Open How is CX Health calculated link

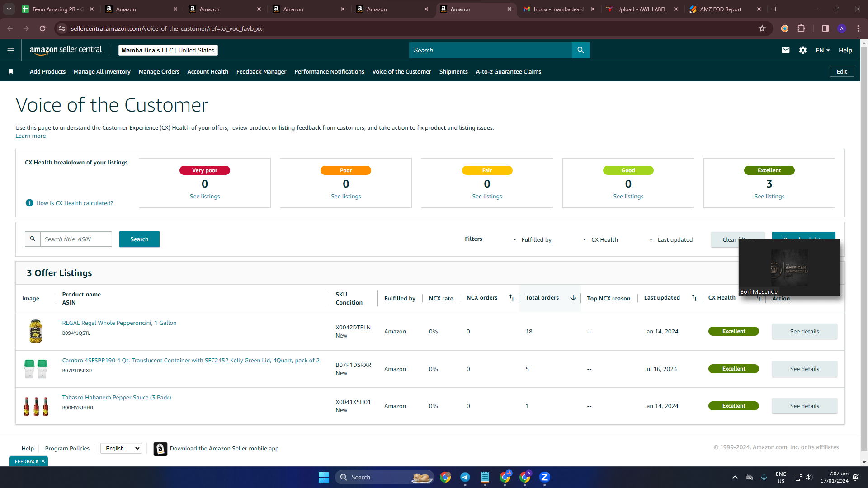pyautogui.click(x=75, y=203)
